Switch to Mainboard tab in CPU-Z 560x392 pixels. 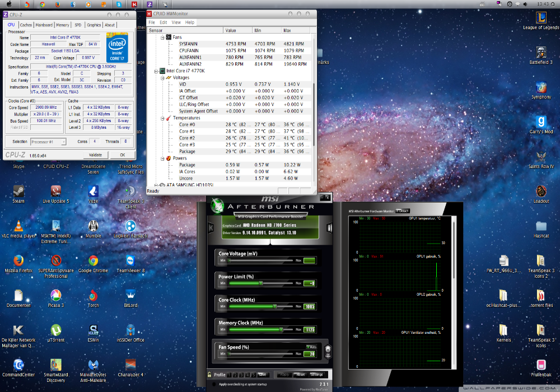tap(44, 25)
